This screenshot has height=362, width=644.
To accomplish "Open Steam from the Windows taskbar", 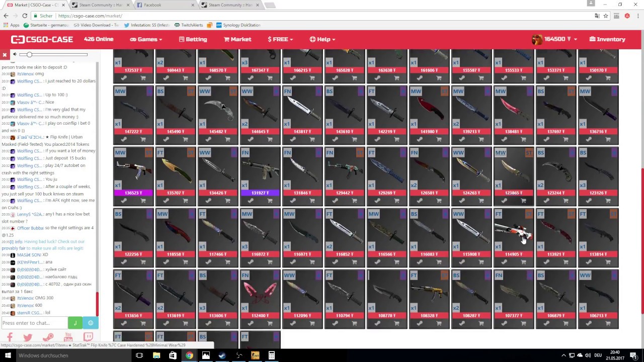I will (222, 355).
